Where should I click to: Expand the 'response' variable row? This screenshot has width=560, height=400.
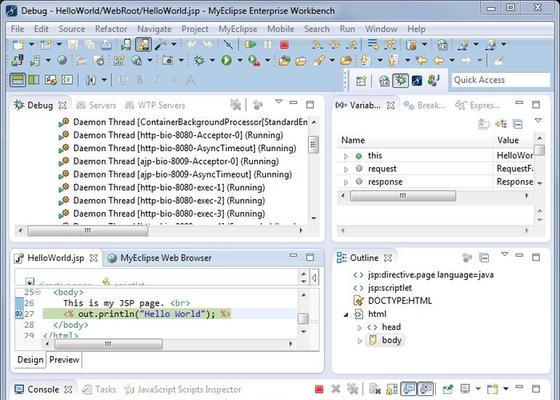click(x=346, y=182)
